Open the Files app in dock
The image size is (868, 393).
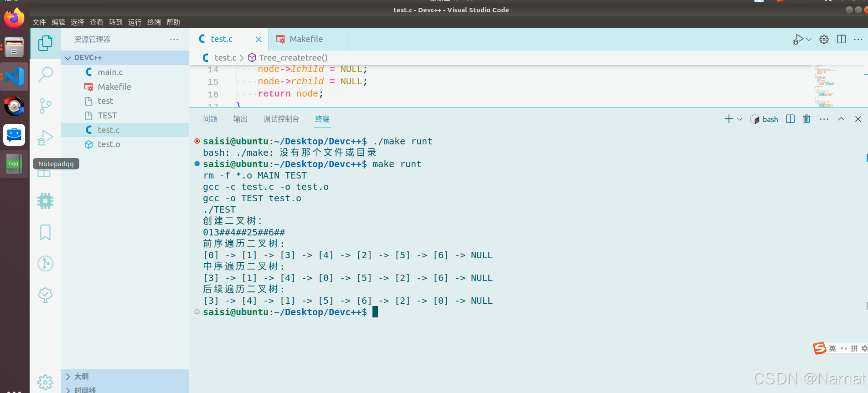pos(14,47)
